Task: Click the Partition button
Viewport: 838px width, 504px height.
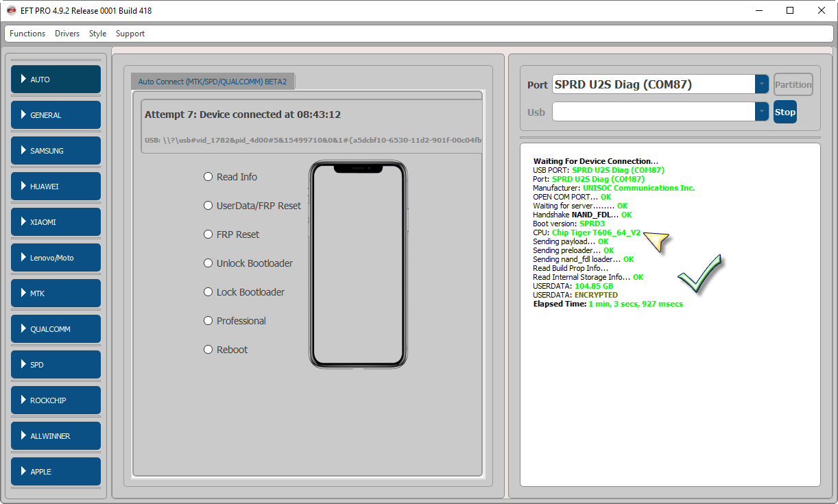Action: 793,84
